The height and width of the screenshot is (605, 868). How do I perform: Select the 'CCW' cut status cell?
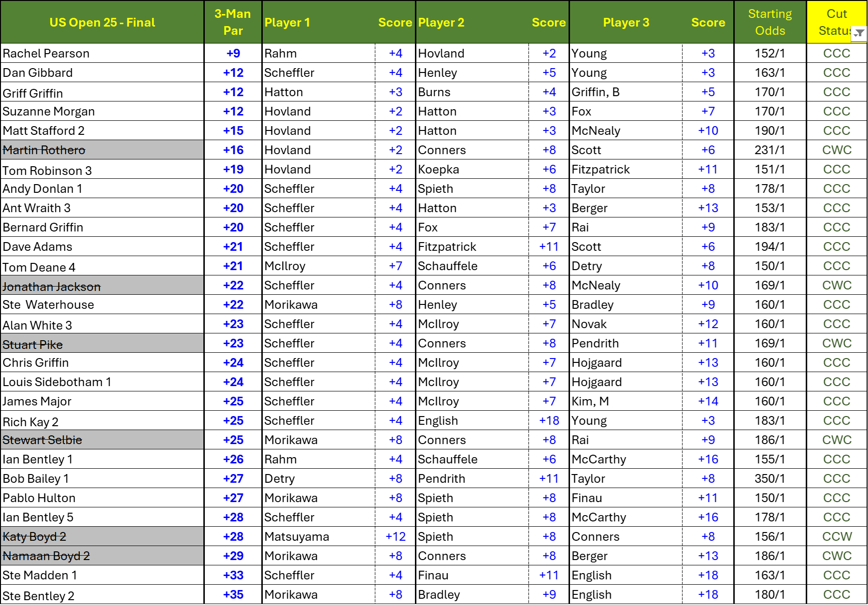(837, 536)
